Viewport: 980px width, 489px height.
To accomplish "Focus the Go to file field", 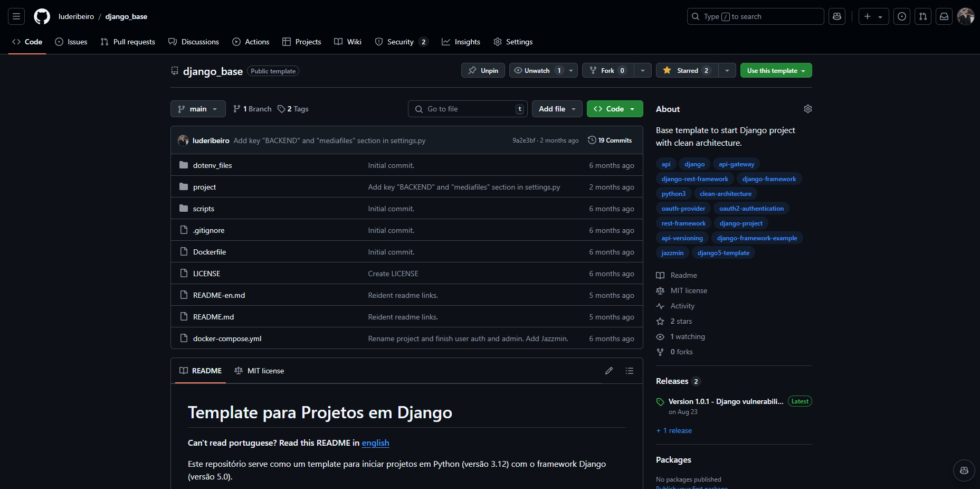I will (468, 109).
